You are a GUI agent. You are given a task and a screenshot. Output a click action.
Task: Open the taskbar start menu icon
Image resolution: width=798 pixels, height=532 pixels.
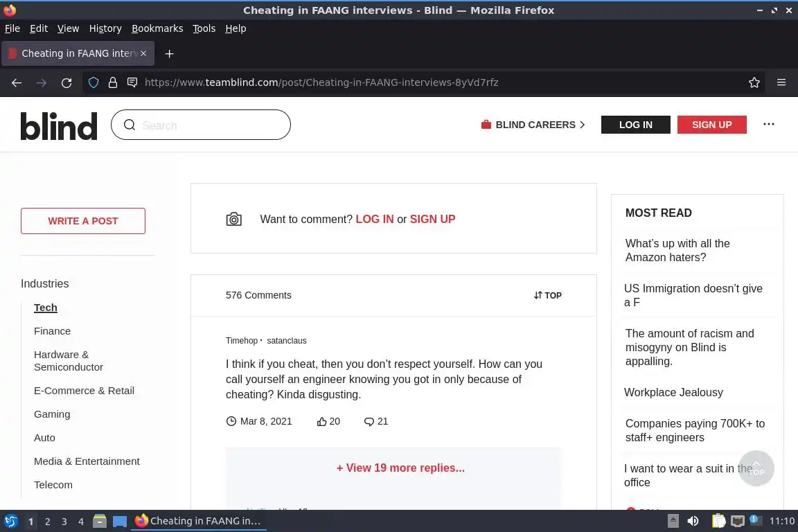[x=10, y=522]
